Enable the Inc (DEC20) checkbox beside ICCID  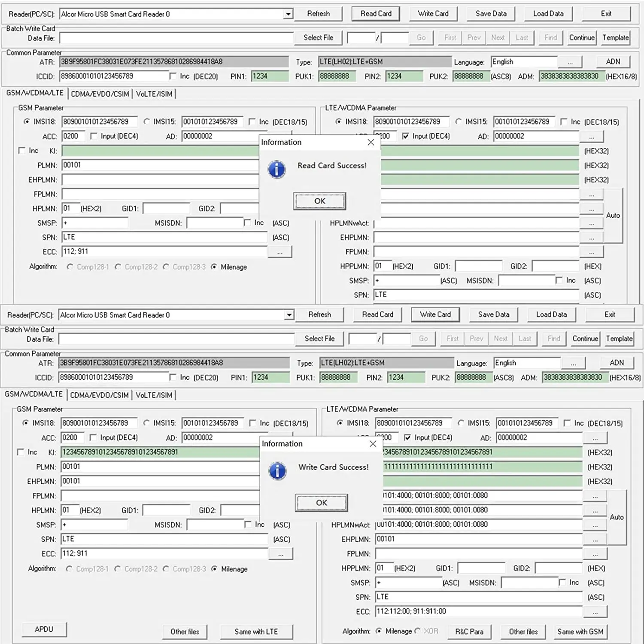[x=173, y=76]
